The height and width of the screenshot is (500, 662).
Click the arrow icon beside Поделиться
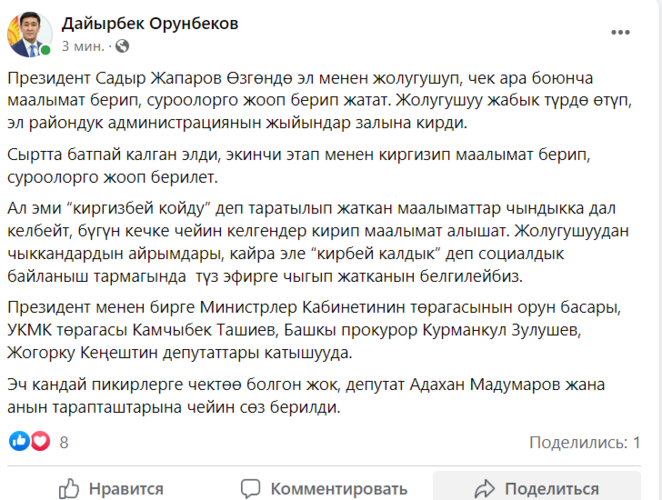486,489
